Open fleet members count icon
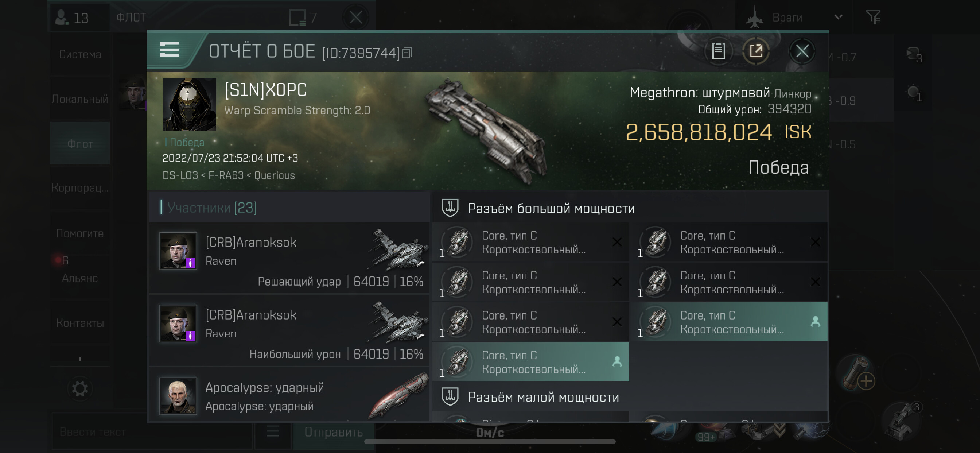The width and height of the screenshot is (980, 453). click(x=72, y=18)
